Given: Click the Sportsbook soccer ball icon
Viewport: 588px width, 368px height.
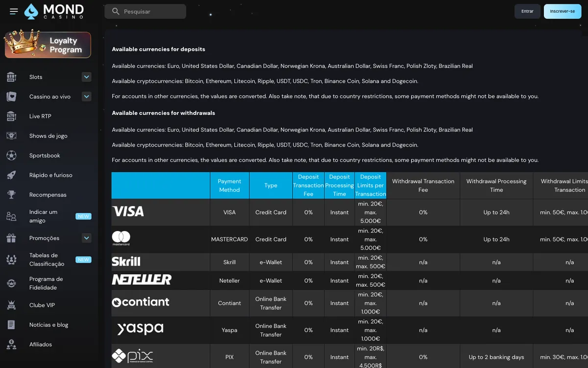Looking at the screenshot, I should [x=11, y=156].
